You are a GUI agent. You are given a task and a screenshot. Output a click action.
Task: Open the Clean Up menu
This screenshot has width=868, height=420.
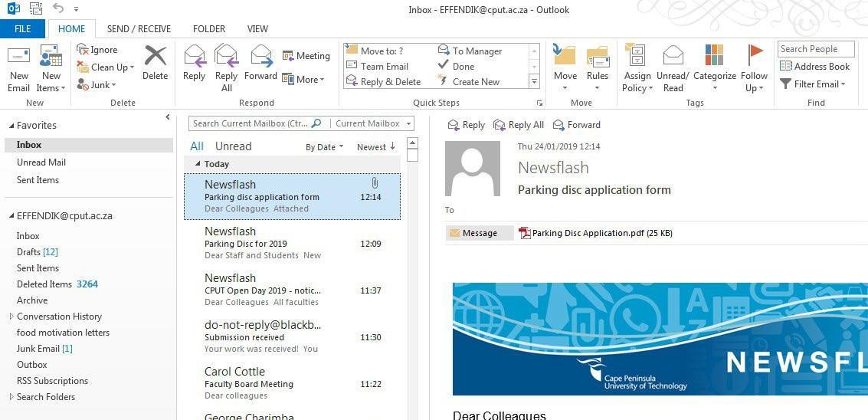coord(106,67)
